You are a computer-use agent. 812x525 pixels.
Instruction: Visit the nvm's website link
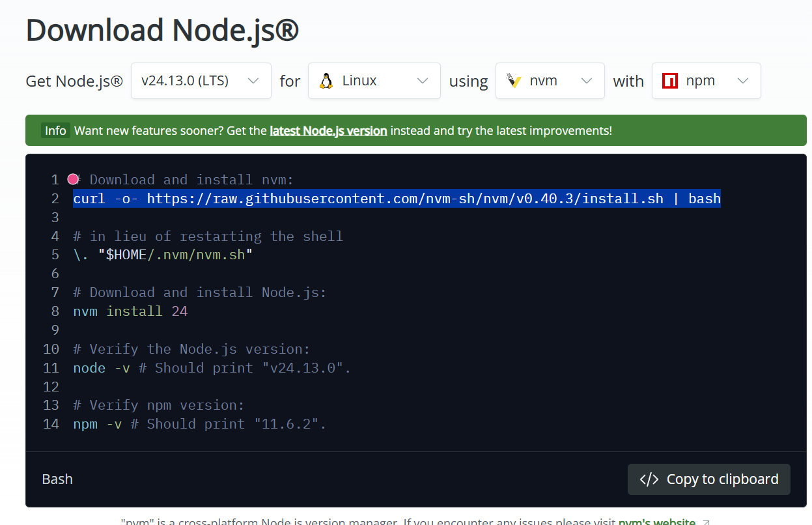[656, 522]
